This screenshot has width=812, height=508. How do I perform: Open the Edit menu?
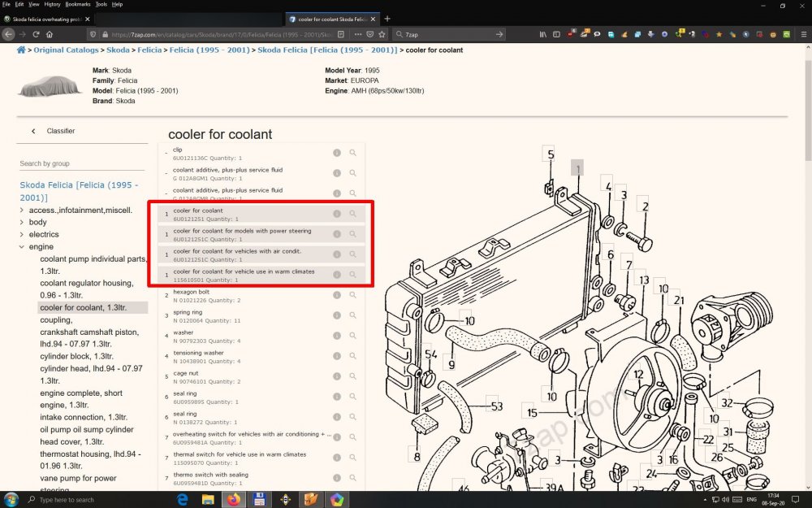point(19,4)
